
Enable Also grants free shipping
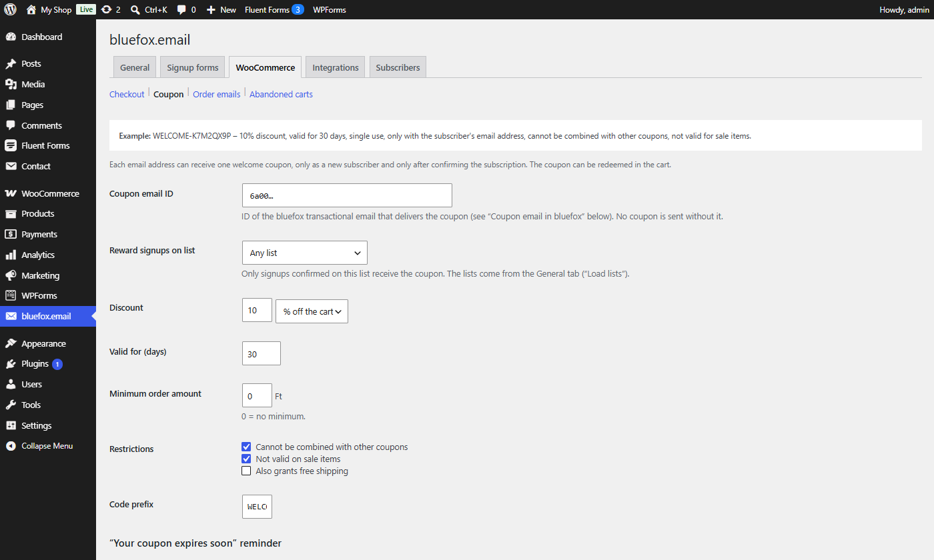(x=246, y=471)
